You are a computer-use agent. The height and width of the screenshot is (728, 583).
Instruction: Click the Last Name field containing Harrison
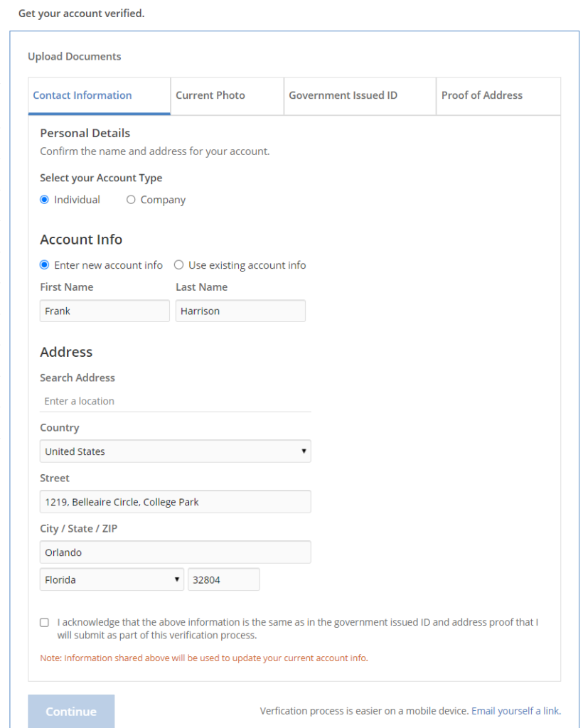pyautogui.click(x=240, y=311)
